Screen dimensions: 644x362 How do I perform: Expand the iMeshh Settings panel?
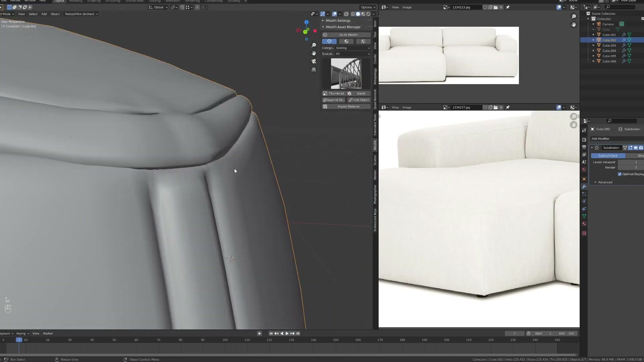338,21
